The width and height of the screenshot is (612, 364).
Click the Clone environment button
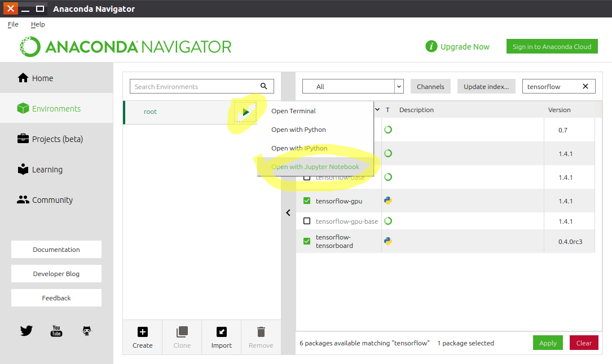[x=182, y=338]
